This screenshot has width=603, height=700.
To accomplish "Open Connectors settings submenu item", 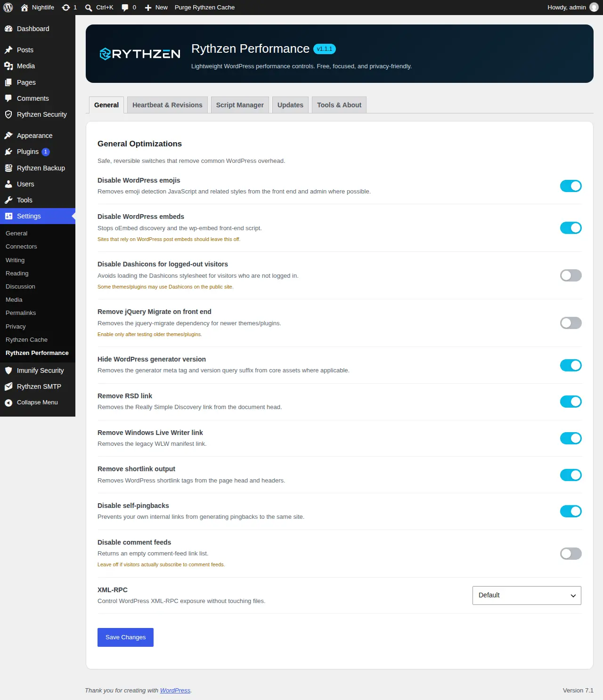I will coord(38,247).
